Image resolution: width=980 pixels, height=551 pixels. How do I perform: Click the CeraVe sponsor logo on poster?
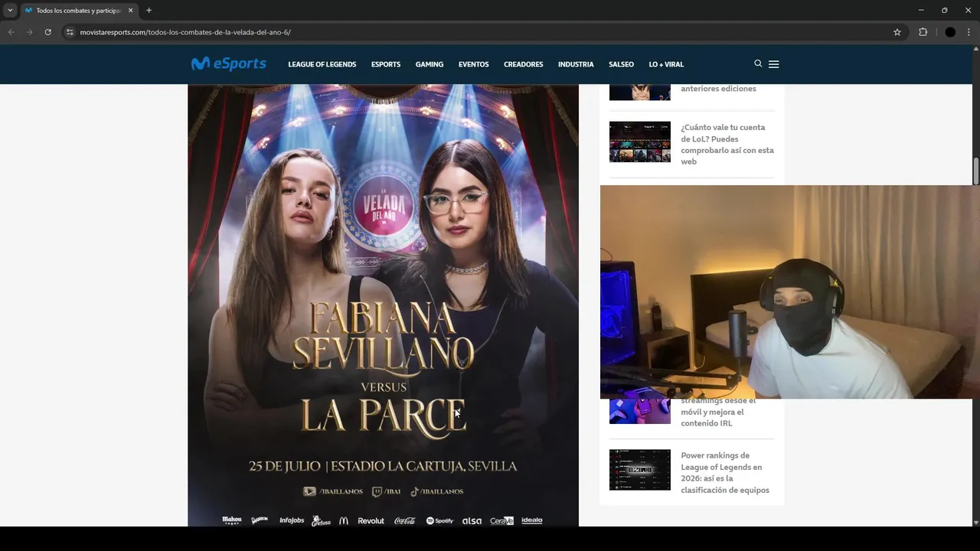pyautogui.click(x=501, y=520)
